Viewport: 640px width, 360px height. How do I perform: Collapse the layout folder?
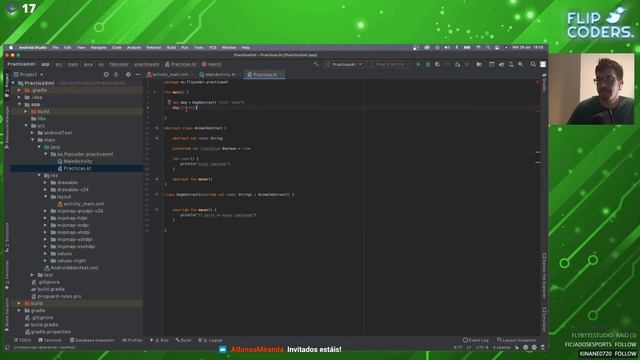tap(46, 197)
